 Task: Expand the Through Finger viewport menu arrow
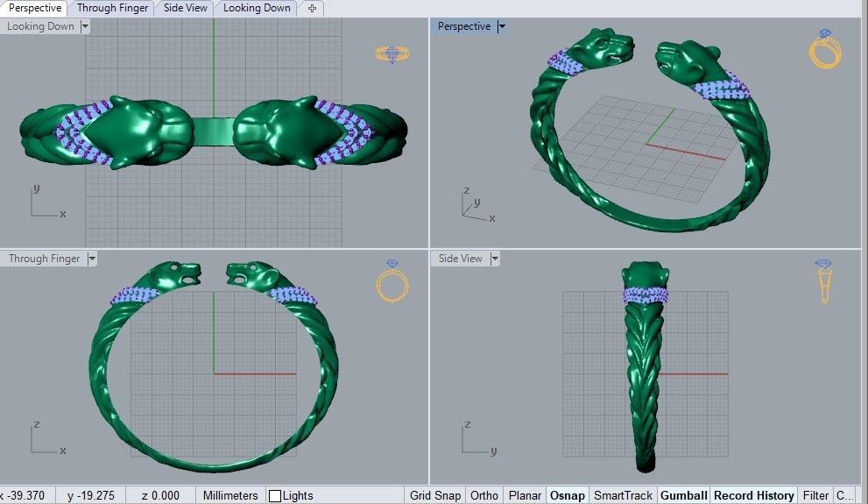[92, 258]
